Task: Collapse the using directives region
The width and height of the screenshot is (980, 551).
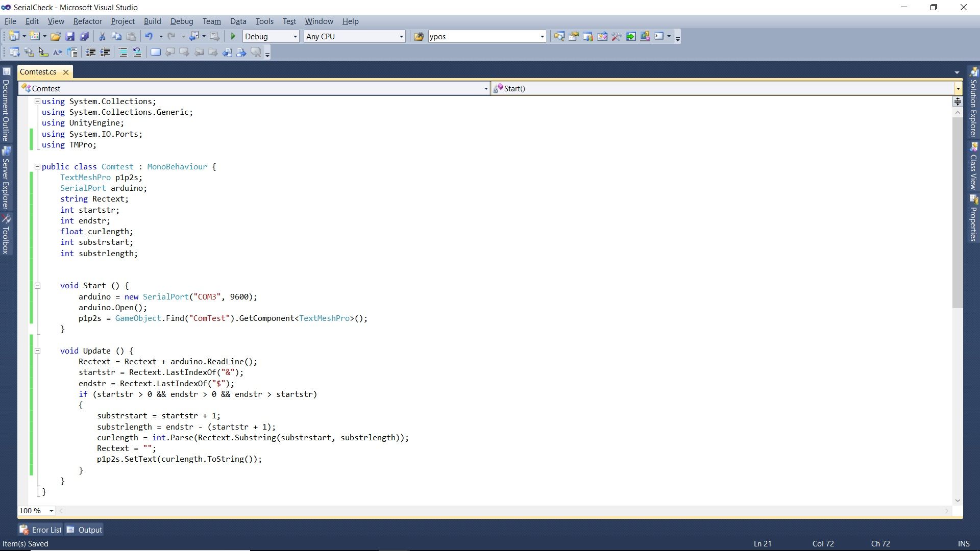Action: coord(38,101)
